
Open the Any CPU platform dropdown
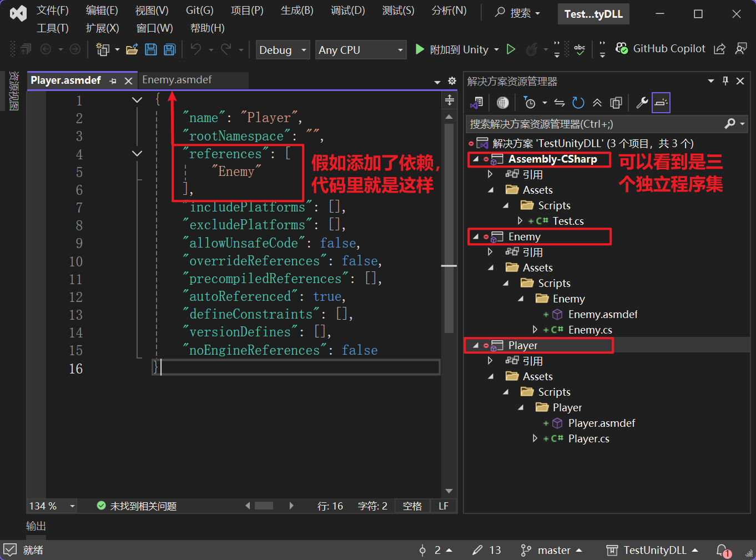click(x=360, y=50)
